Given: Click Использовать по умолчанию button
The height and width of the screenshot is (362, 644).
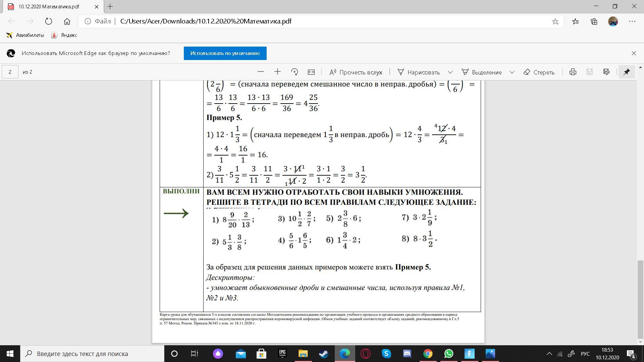Looking at the screenshot, I should pos(225,53).
